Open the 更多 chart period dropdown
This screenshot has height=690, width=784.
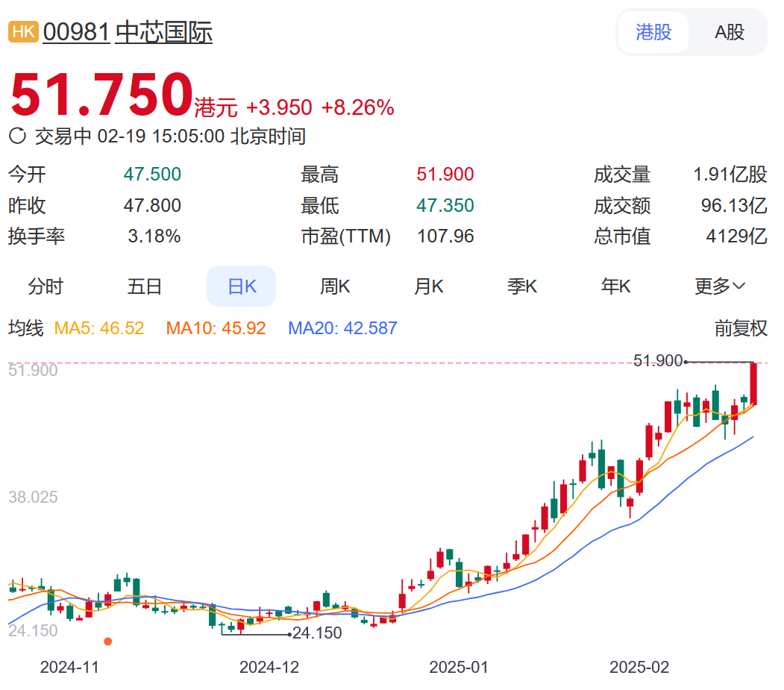(720, 286)
